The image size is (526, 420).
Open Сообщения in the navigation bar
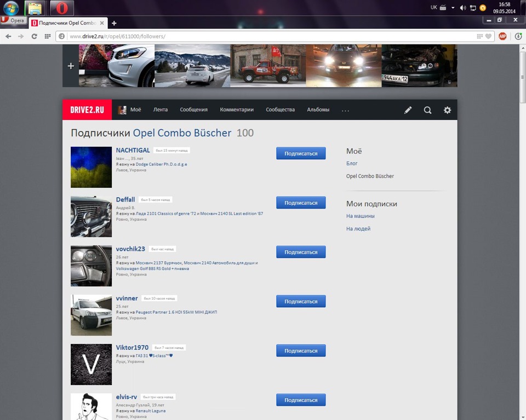pyautogui.click(x=193, y=110)
